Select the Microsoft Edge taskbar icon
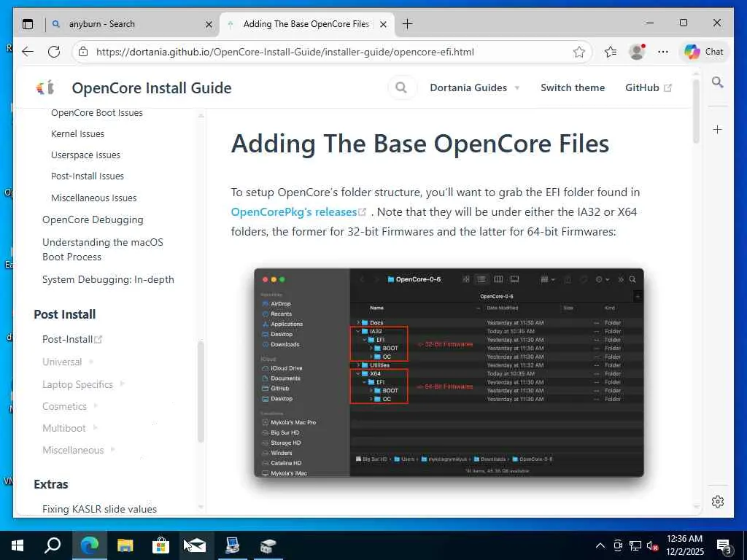747x560 pixels. 89,545
